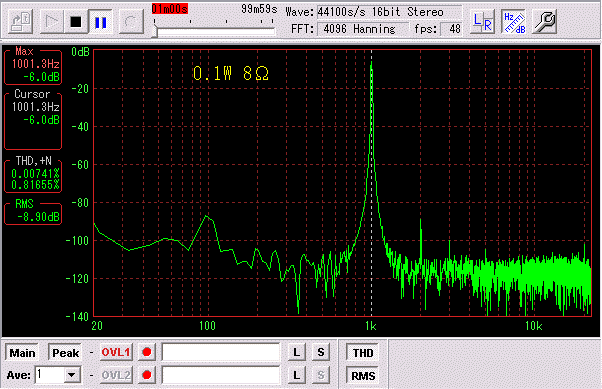Click the OVL1 name text field
Image resolution: width=602 pixels, height=389 pixels.
[220, 352]
